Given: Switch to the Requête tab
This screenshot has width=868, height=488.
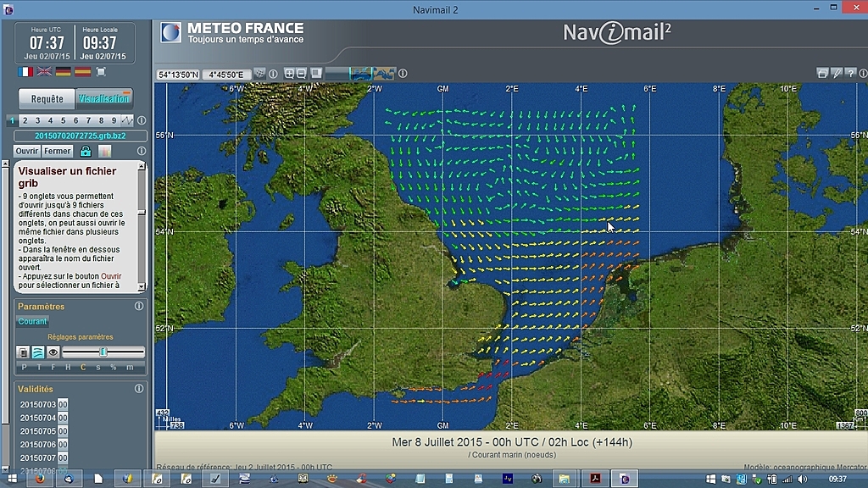Looking at the screenshot, I should click(x=47, y=98).
